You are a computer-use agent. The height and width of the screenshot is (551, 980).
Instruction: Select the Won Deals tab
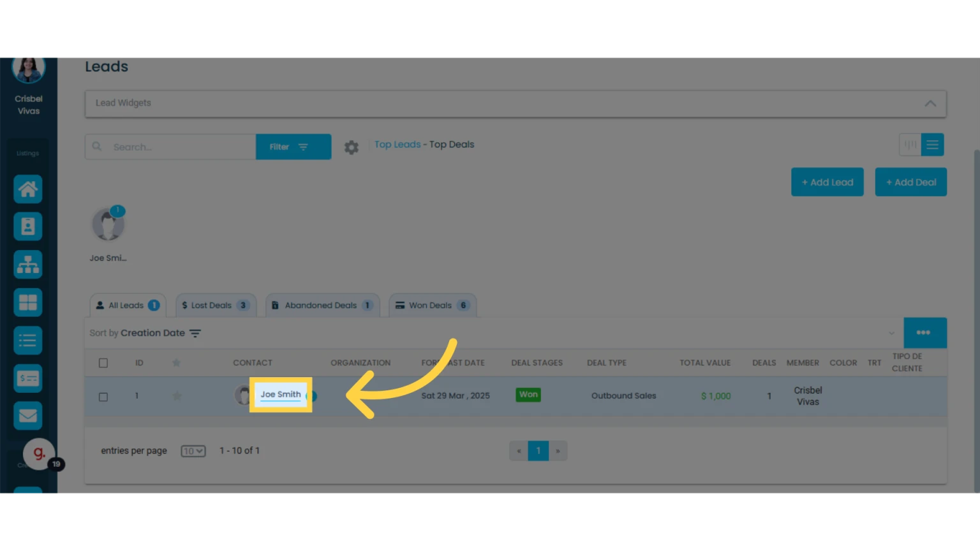point(433,305)
